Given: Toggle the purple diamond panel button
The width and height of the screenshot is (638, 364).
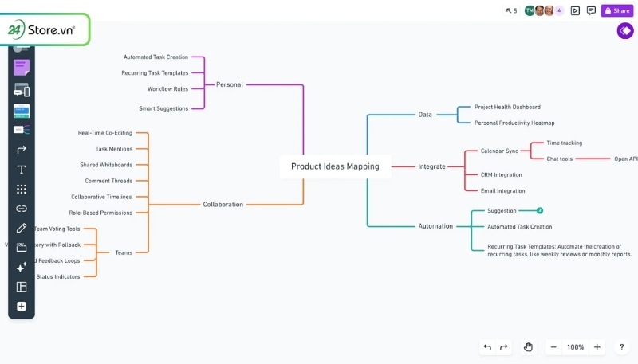Looking at the screenshot, I should click(x=625, y=31).
